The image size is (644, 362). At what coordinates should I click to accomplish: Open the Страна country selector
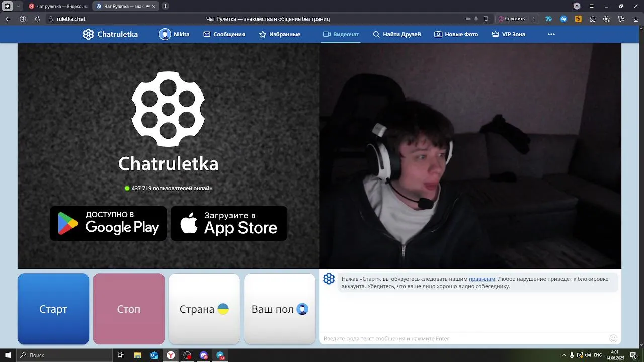coord(204,309)
